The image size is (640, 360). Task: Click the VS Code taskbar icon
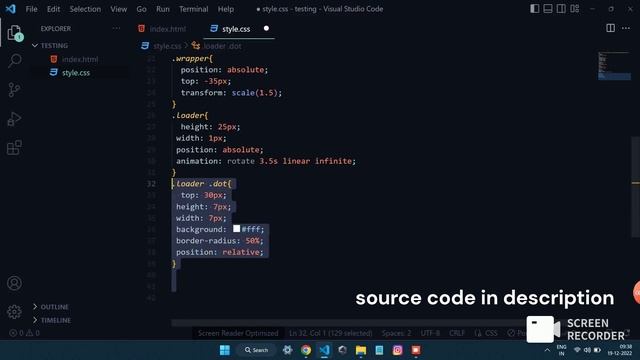pos(324,350)
